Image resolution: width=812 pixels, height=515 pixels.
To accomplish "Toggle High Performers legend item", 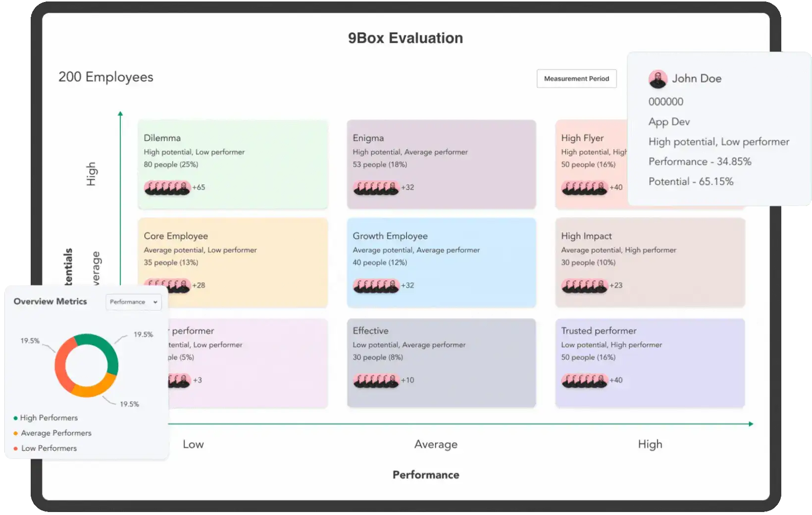I will click(49, 418).
